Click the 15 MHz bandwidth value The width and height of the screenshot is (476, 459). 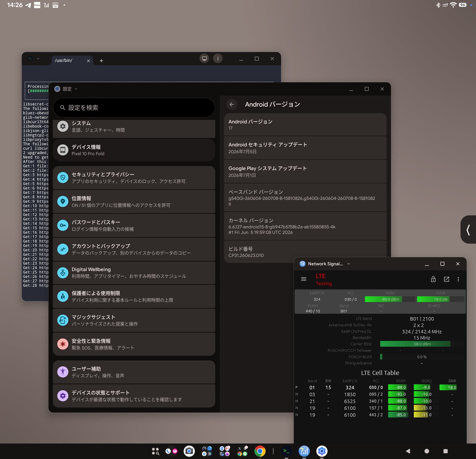tap(422, 338)
